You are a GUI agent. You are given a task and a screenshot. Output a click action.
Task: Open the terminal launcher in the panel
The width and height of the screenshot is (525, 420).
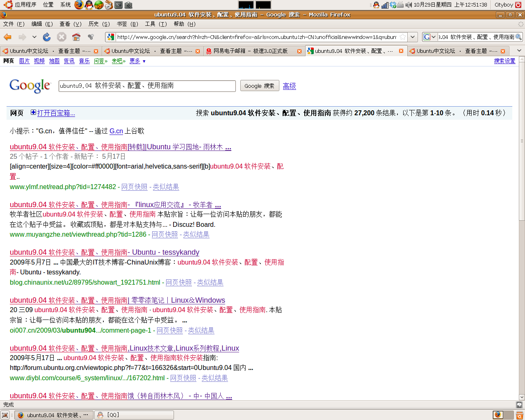(119, 5)
